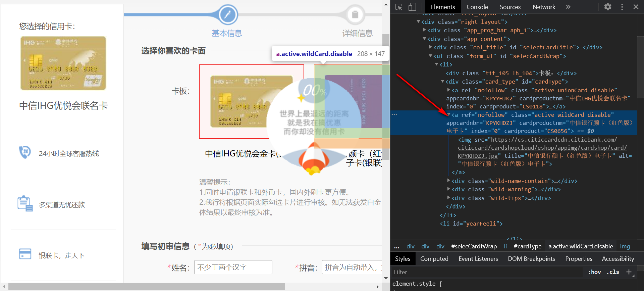Click the 多渠道无忧还款 clipboard icon
Screen dimensions: 644x291
click(x=25, y=203)
